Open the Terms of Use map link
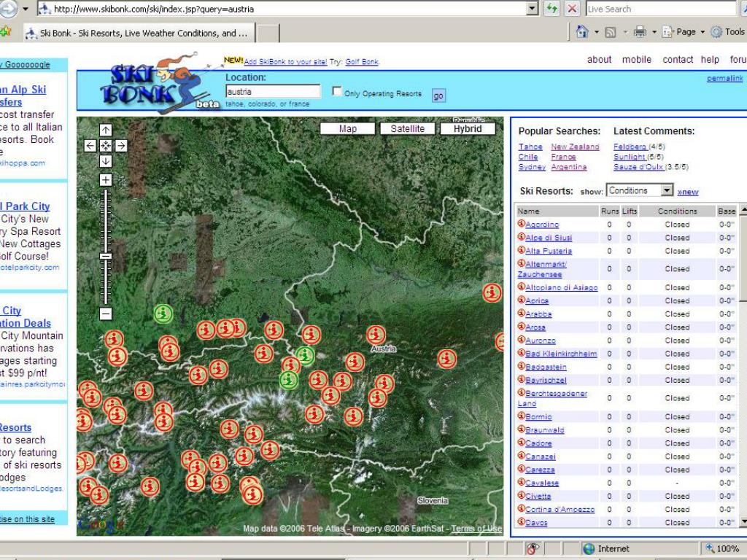The height and width of the screenshot is (560, 747). coord(476,529)
